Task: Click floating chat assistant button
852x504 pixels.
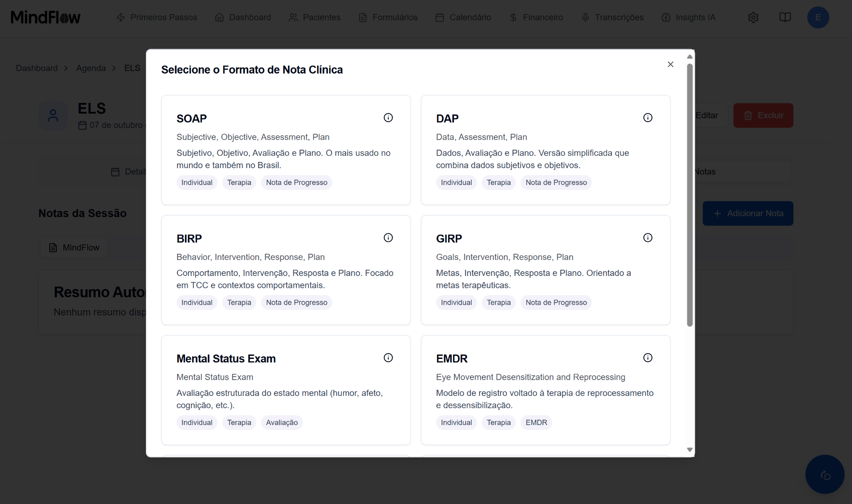Action: (x=824, y=474)
